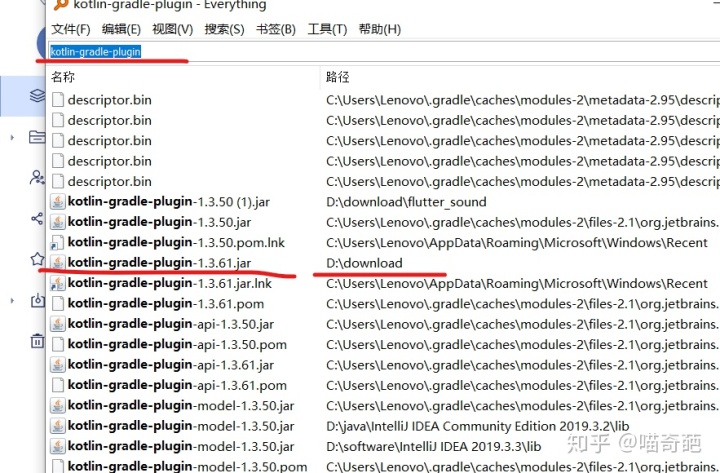Click jar icon of kotlin-gradle-plugin-1.3.50.jar

point(58,222)
